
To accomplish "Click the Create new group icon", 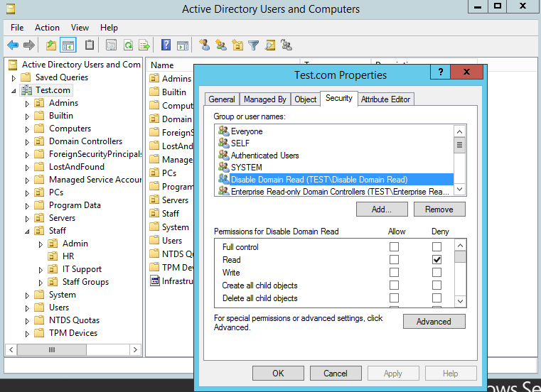I will tap(221, 45).
